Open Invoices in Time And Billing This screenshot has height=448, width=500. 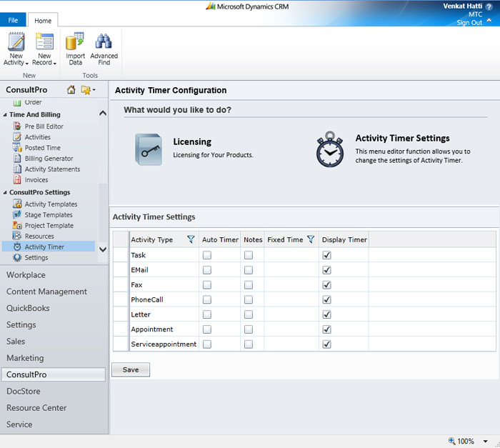(37, 180)
